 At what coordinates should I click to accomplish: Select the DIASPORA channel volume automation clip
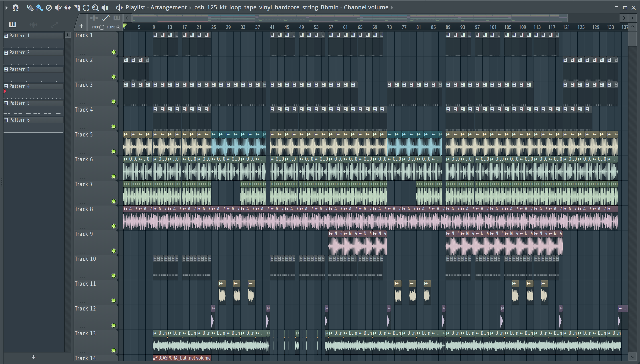pos(182,358)
